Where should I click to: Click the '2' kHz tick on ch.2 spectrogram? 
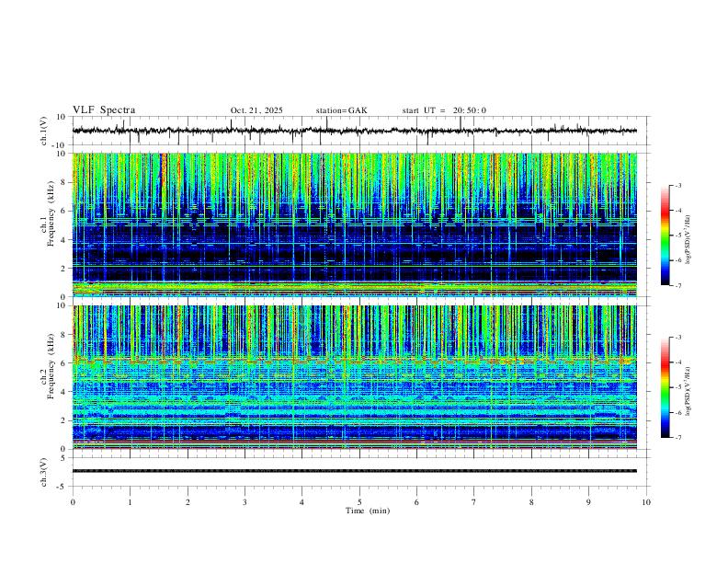point(64,420)
